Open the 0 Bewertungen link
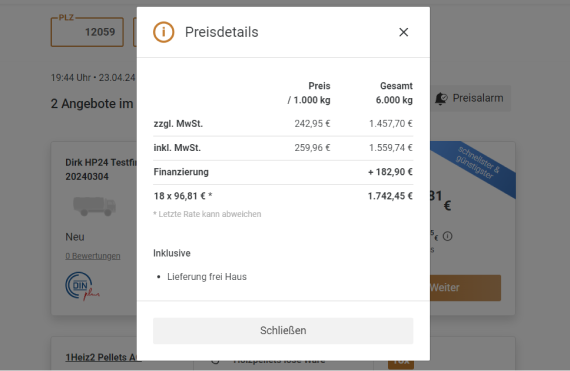Image resolution: width=570 pixels, height=371 pixels. pyautogui.click(x=93, y=256)
